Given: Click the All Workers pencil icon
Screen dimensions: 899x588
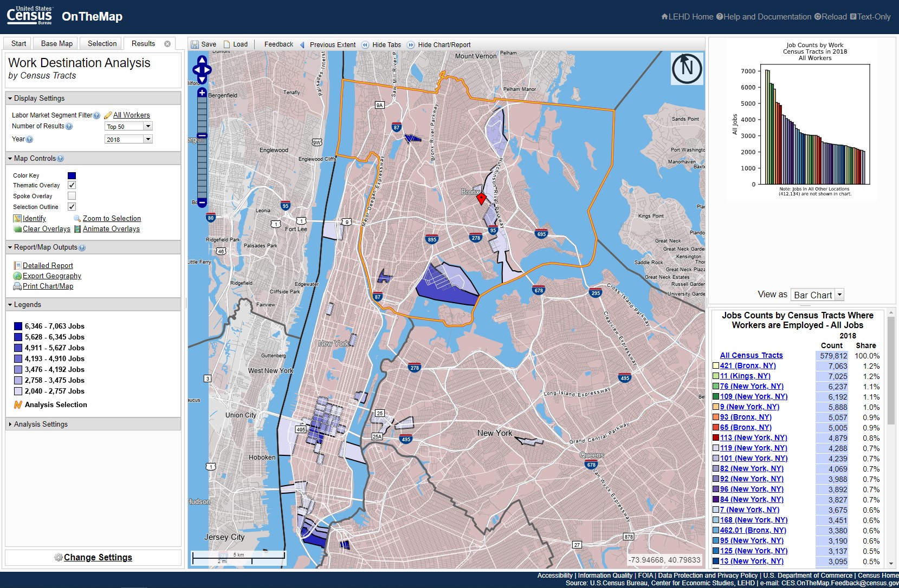Looking at the screenshot, I should pyautogui.click(x=108, y=115).
